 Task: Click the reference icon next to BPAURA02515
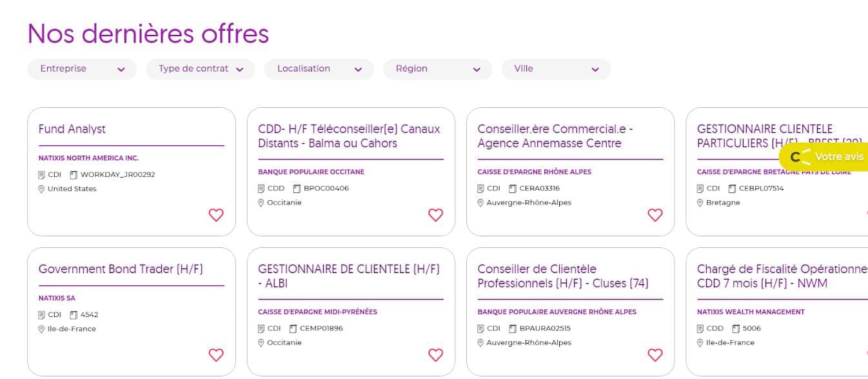513,329
